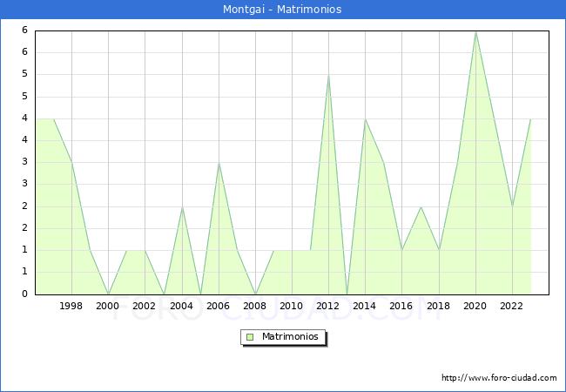Click the 2002 x-axis label
566x392 pixels.
(x=144, y=306)
